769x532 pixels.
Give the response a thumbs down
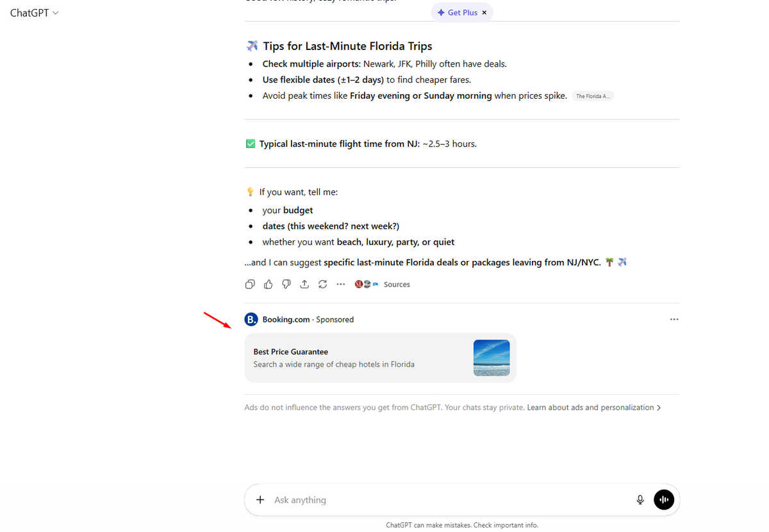(x=286, y=284)
